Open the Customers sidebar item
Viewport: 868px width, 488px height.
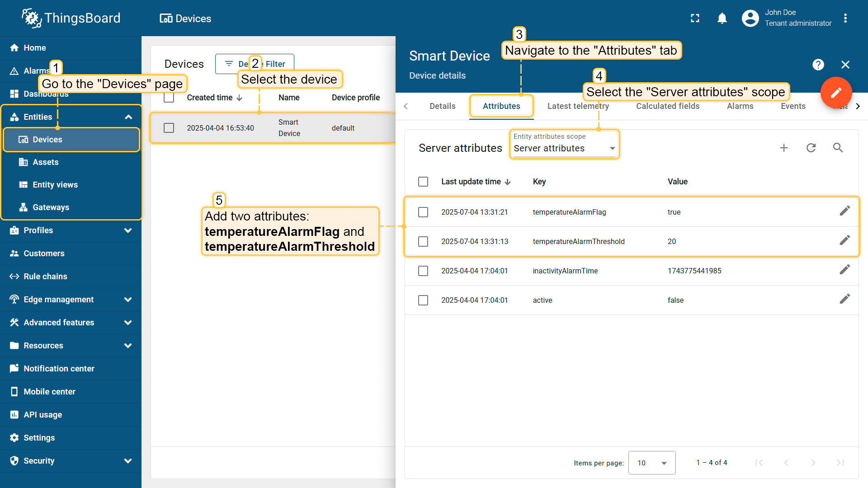point(44,253)
